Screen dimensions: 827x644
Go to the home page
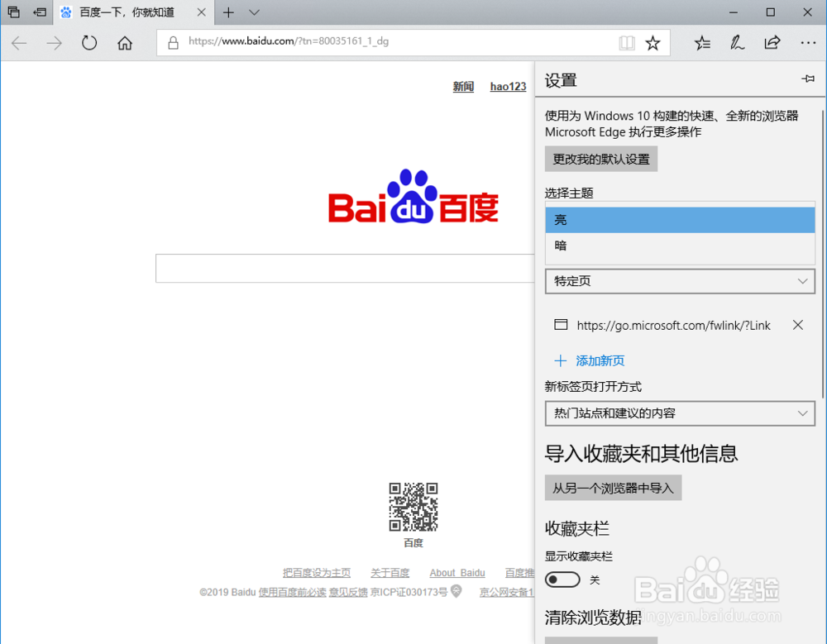[125, 43]
